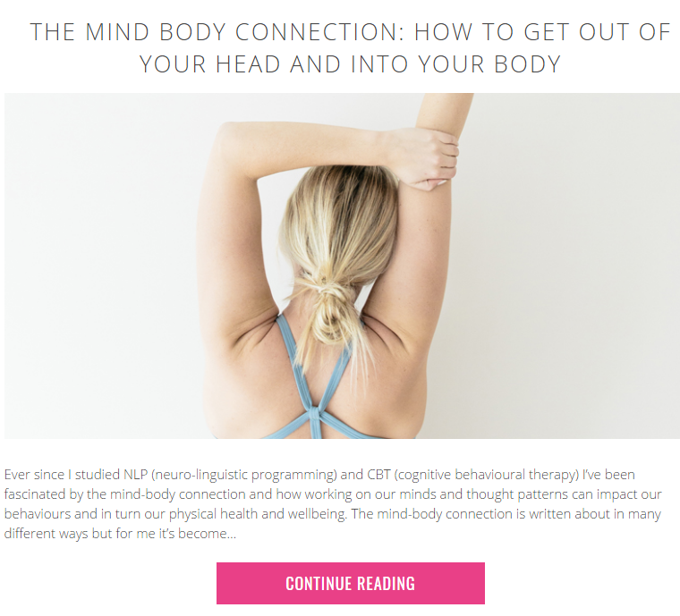The width and height of the screenshot is (680, 616).
Task: Open the Mind Body Connection article title
Action: point(351,47)
